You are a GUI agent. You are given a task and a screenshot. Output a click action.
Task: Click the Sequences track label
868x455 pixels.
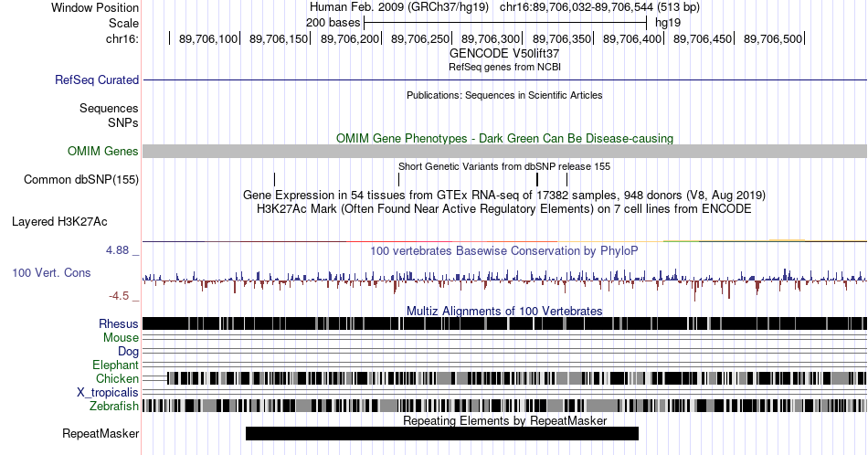pyautogui.click(x=109, y=108)
